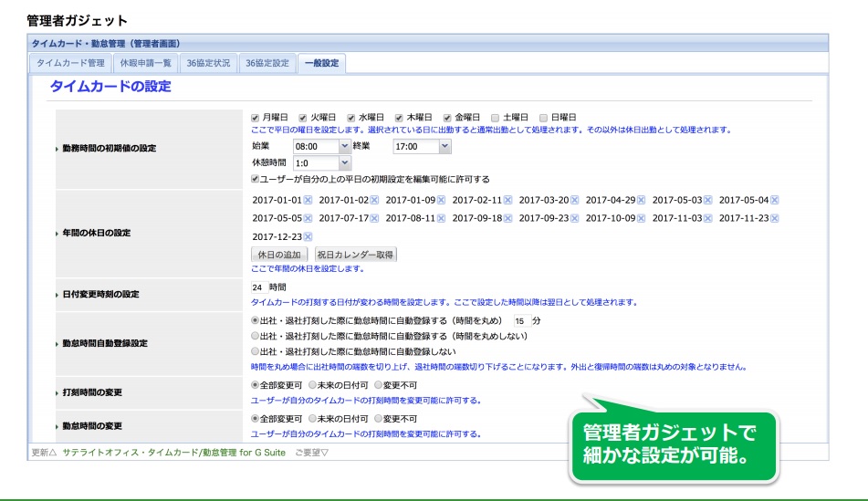The height and width of the screenshot is (501, 868).
Task: Remove holiday 2017-05-05 via x icon
Action: click(x=308, y=218)
